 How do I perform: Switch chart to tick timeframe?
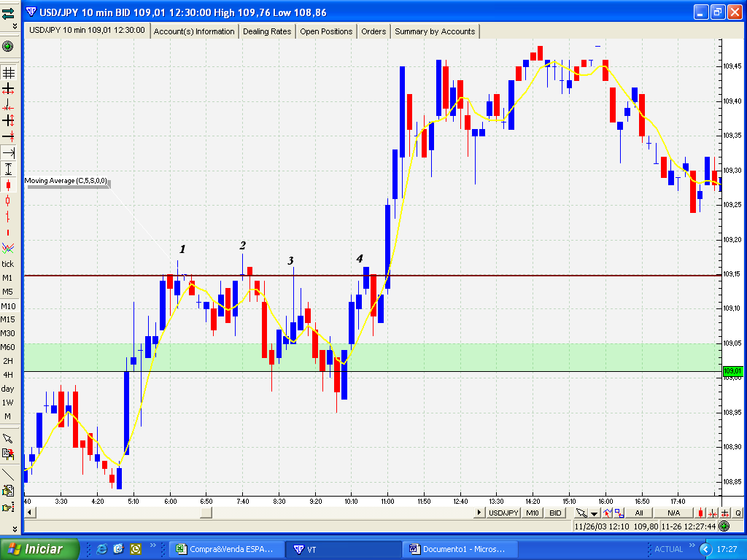tap(7, 264)
